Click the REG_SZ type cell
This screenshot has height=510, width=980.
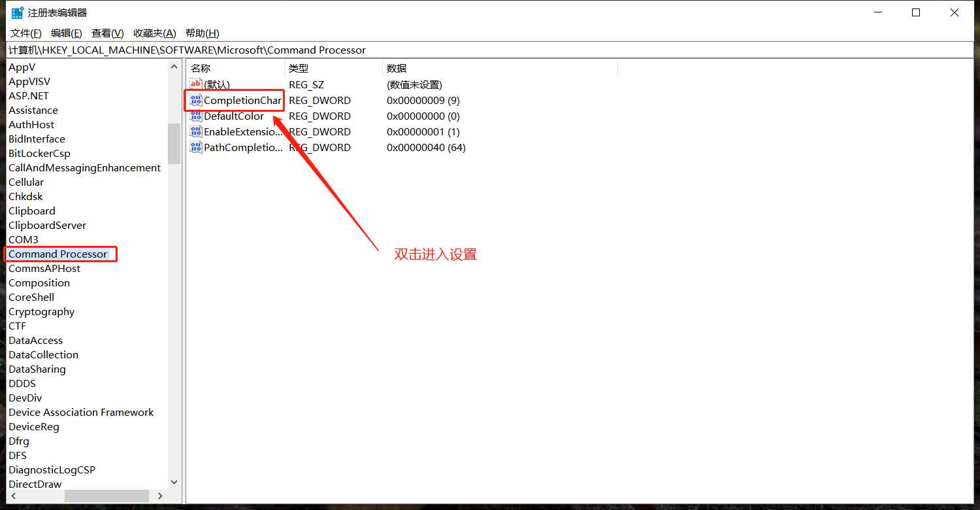pos(306,84)
